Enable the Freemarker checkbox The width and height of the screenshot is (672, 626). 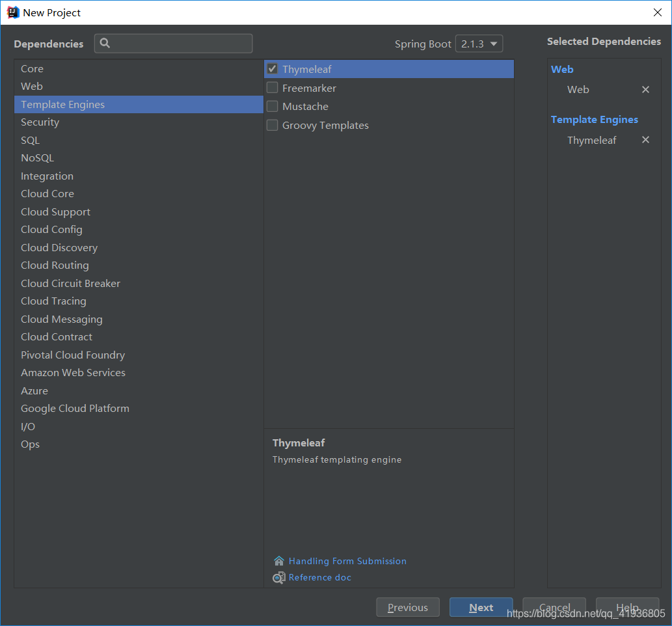point(272,88)
